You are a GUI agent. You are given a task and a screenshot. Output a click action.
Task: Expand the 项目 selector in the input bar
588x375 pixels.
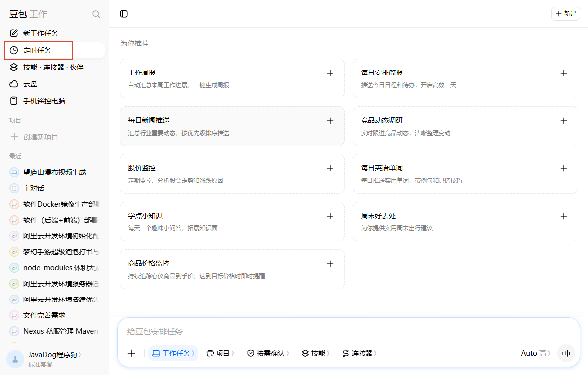coord(220,353)
